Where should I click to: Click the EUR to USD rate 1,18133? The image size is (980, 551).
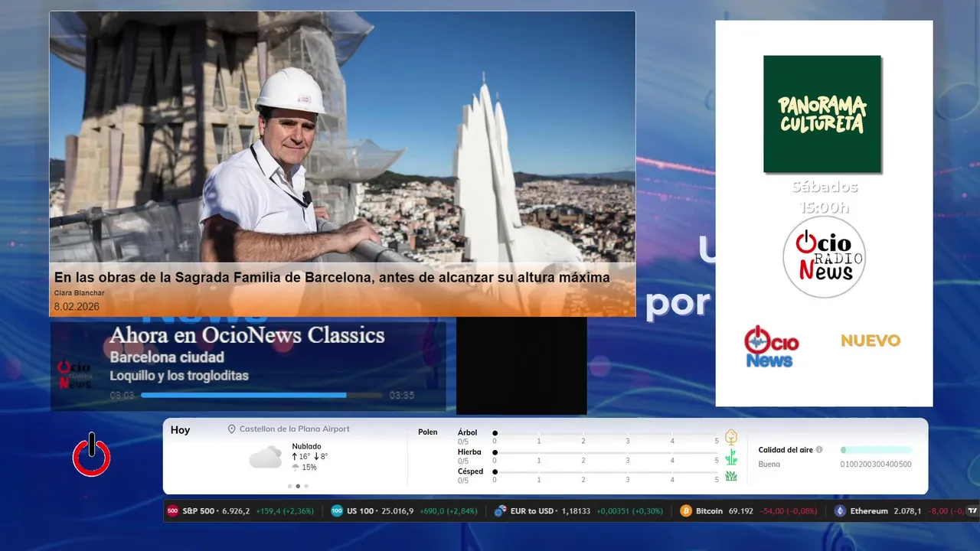(576, 511)
